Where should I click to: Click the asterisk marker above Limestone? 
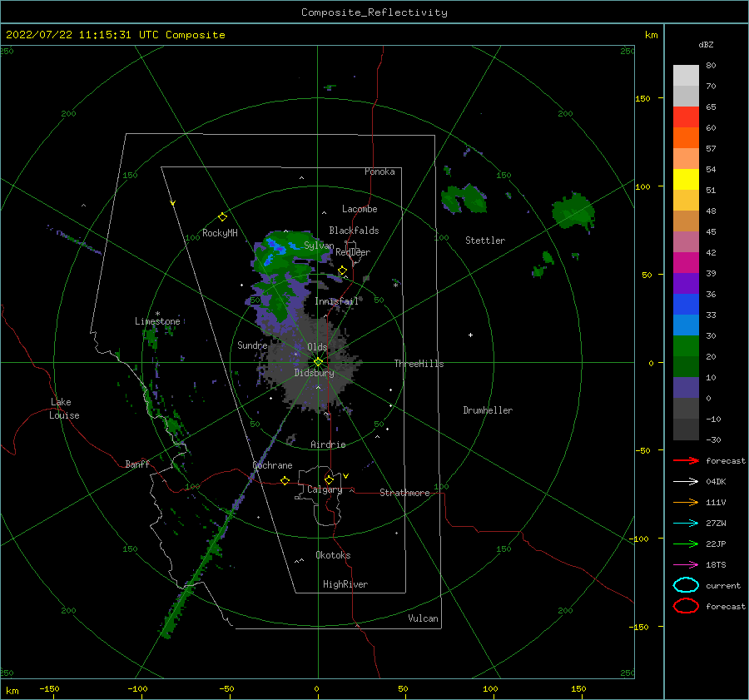tap(157, 314)
